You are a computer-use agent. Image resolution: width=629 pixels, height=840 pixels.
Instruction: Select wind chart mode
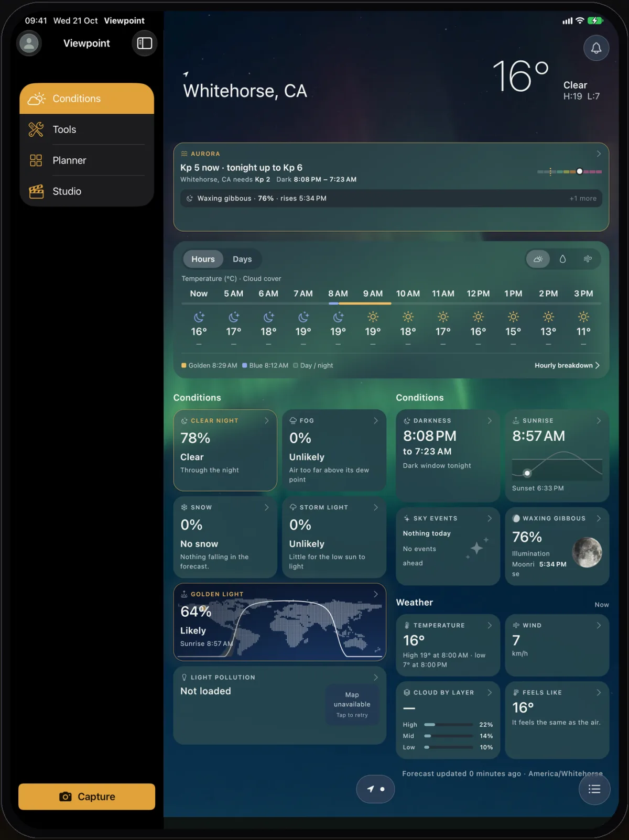588,259
